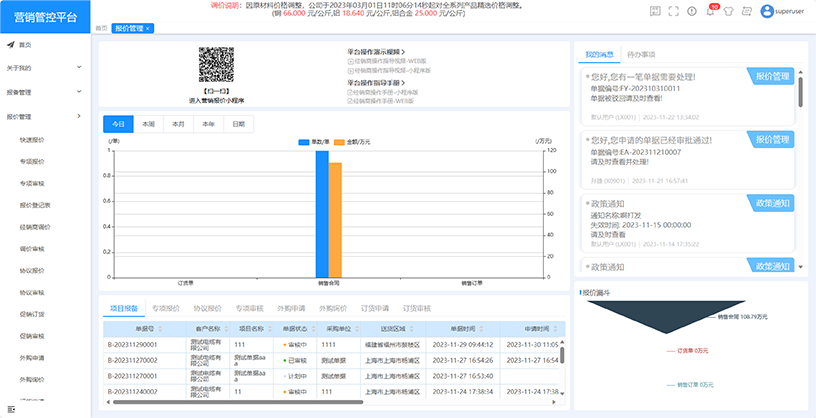Click 报价管理 tag on FY-202310310011 message
Screen dimensions: 816x418
click(x=771, y=76)
